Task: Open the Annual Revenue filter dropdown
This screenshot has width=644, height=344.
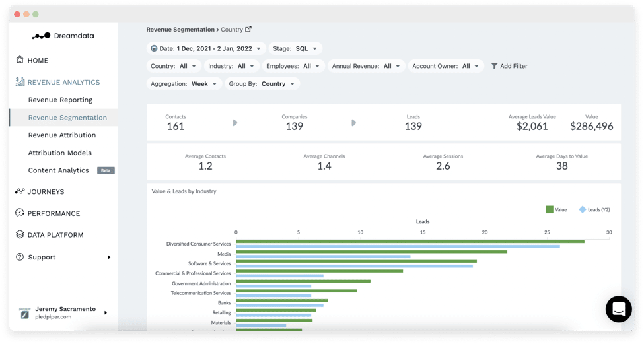Action: click(367, 66)
